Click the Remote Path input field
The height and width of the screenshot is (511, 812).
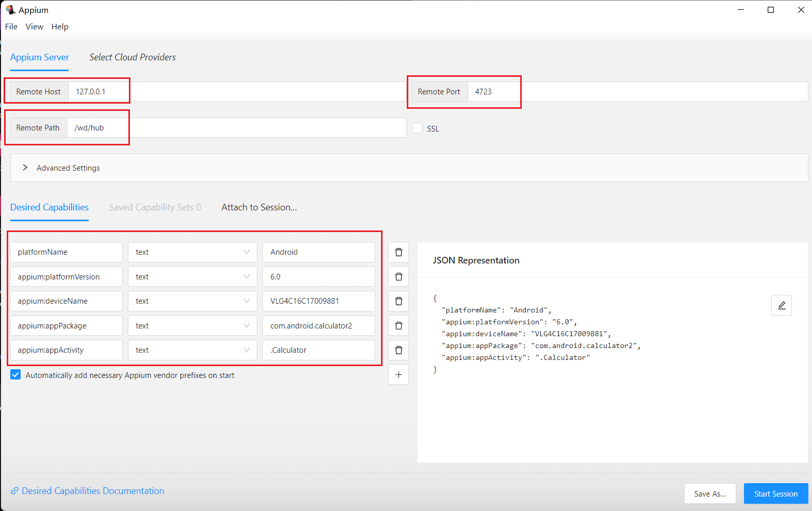(237, 128)
